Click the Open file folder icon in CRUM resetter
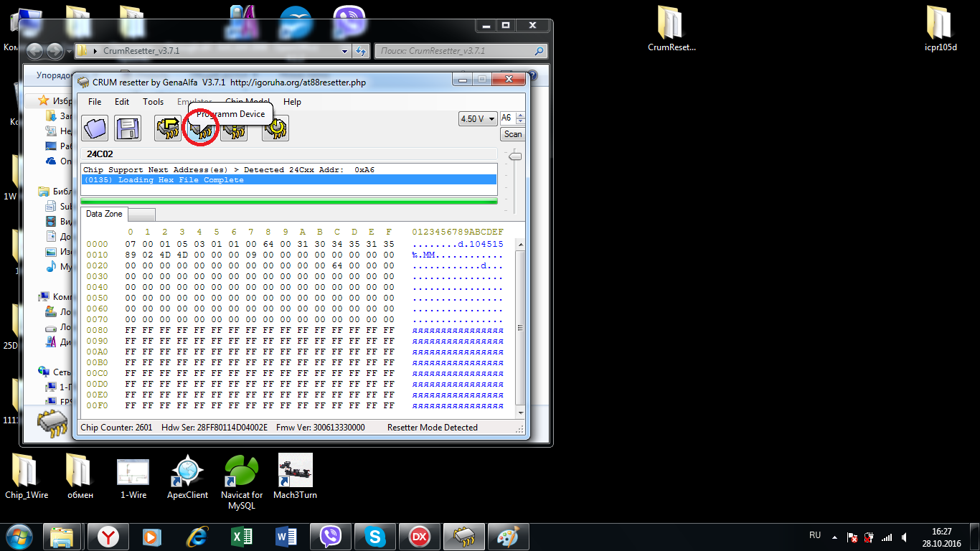The image size is (980, 551). [x=95, y=128]
